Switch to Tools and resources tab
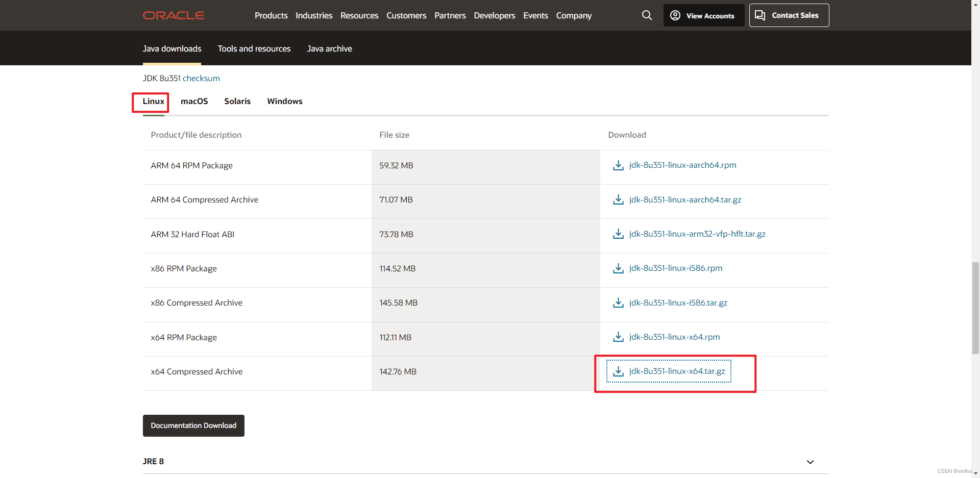This screenshot has height=478, width=980. (x=254, y=48)
